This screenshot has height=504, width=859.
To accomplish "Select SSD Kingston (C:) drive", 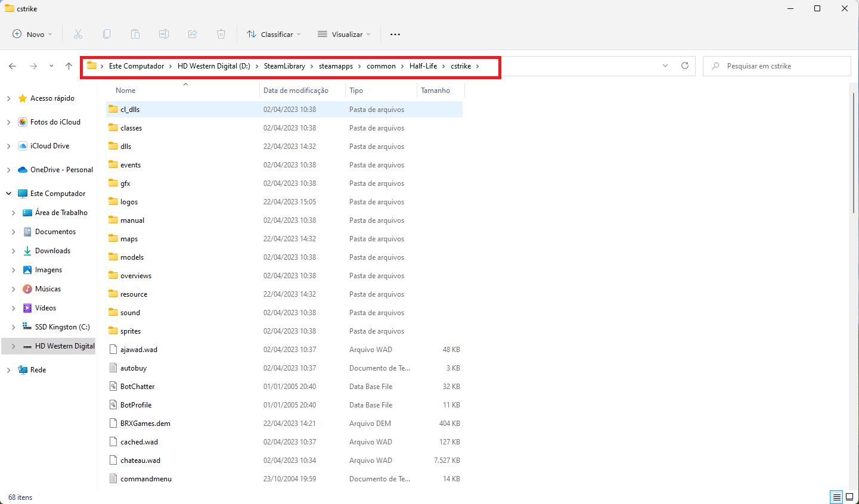I will (63, 327).
